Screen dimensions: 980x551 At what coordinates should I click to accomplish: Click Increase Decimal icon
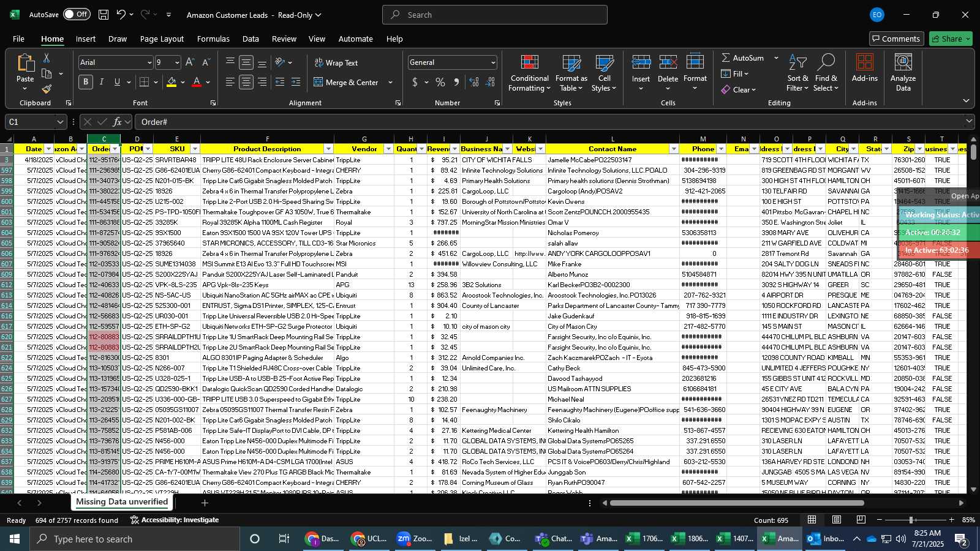(474, 82)
